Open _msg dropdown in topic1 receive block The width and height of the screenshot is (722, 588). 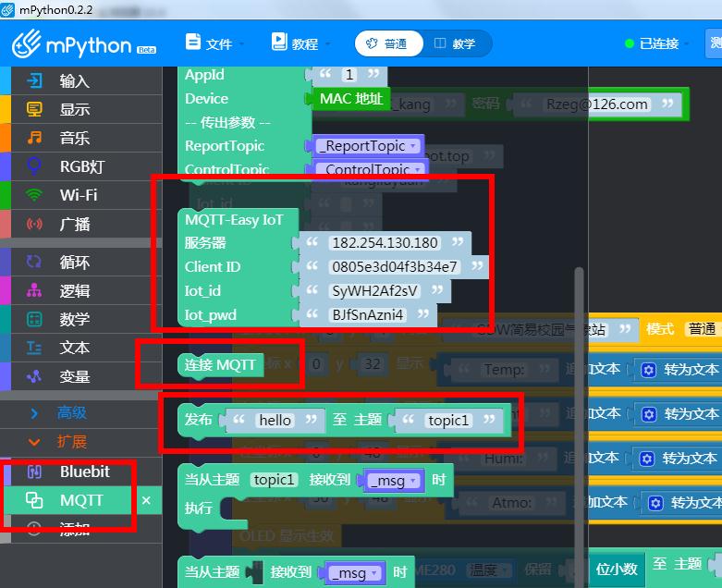click(395, 481)
